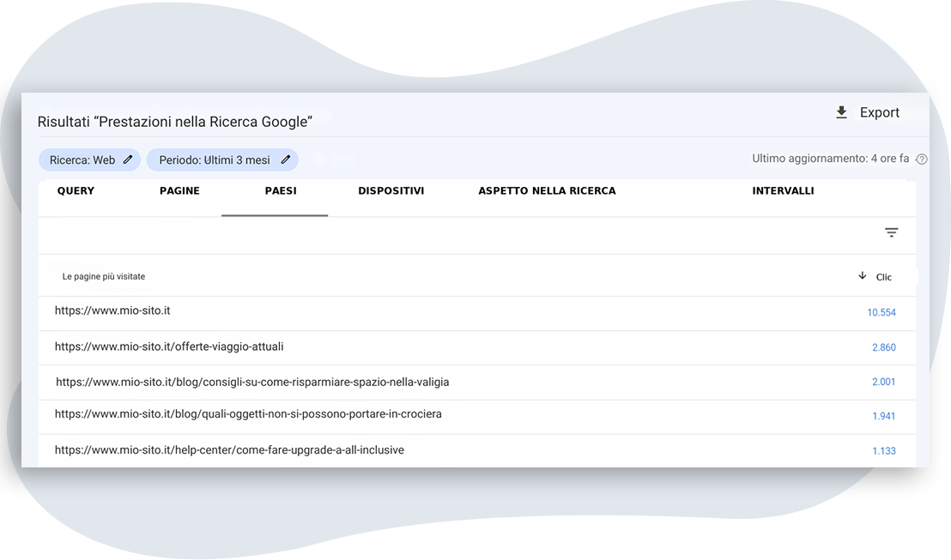Click the Export download icon
This screenshot has width=951, height=560.
(841, 112)
